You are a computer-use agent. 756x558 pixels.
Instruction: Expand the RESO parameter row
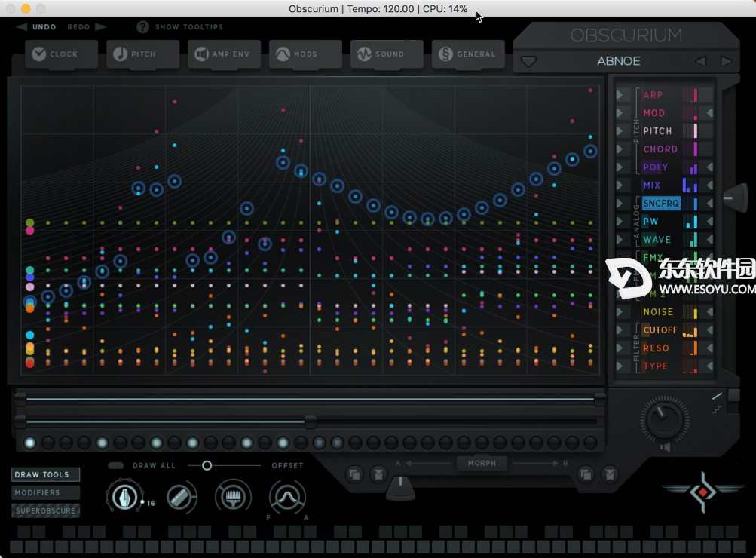[x=620, y=348]
